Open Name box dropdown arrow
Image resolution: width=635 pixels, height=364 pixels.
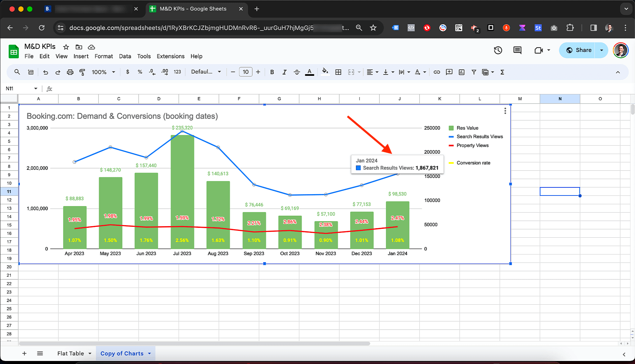pos(35,88)
